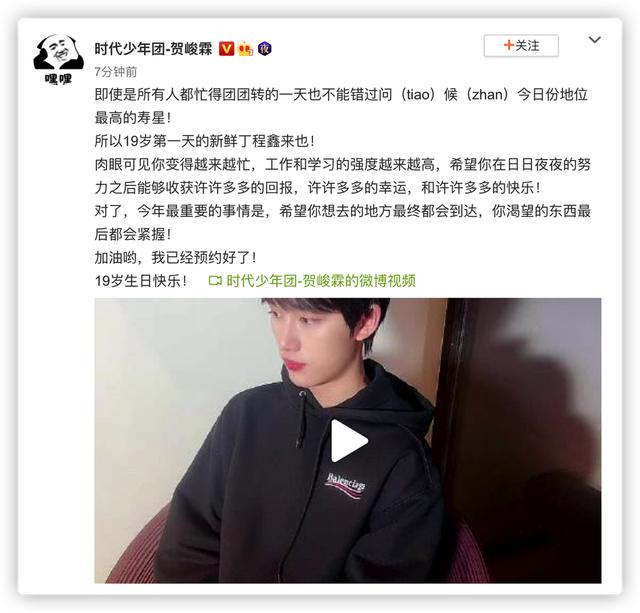Click the round purple badge icon

[264, 49]
